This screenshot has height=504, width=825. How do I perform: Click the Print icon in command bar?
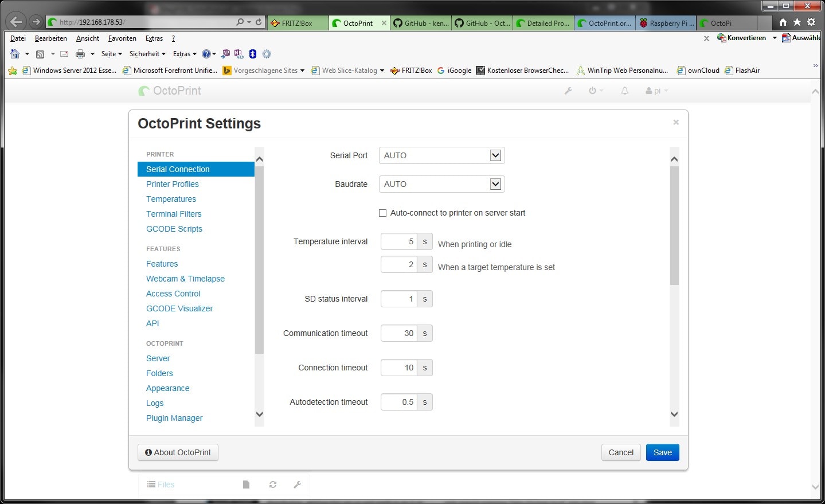click(80, 54)
